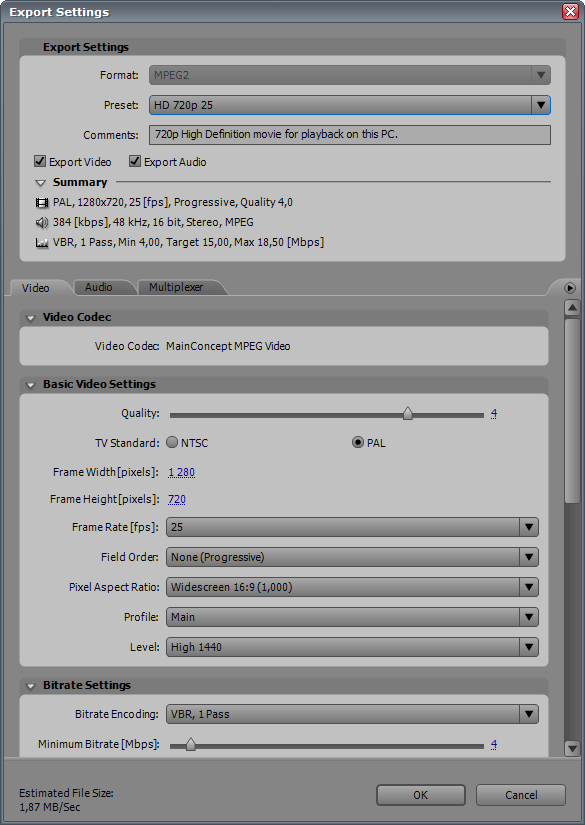Screen dimensions: 585x825
Task: Collapse the Bitrate Settings section
Action: pyautogui.click(x=31, y=686)
